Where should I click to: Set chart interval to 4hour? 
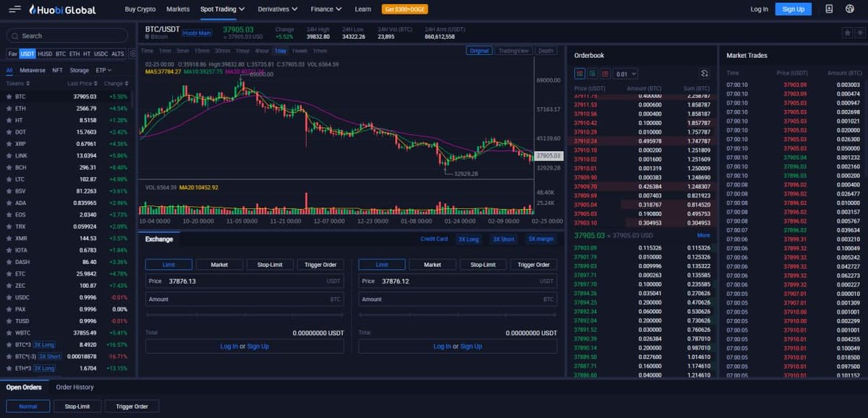tap(262, 51)
